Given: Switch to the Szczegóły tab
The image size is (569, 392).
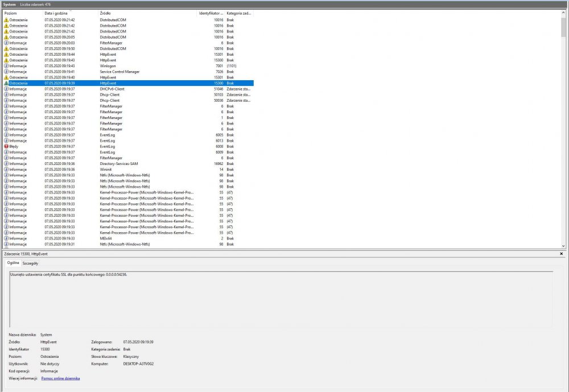Looking at the screenshot, I should coord(30,263).
